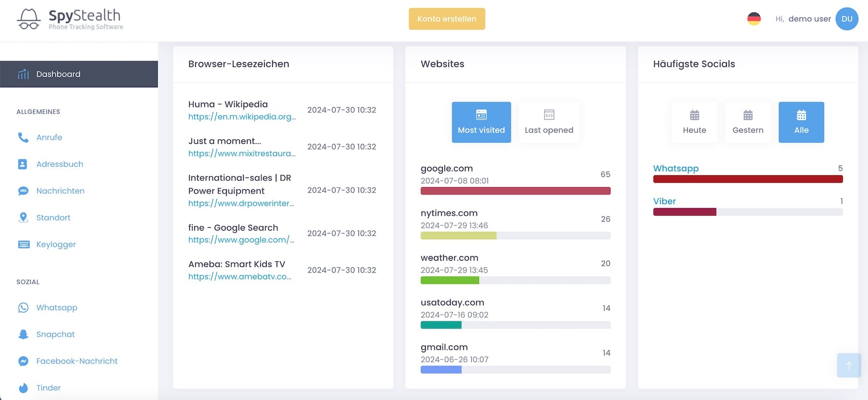Viewport: 868px width, 400px height.
Task: Switch to Last opened tab
Action: pos(549,122)
